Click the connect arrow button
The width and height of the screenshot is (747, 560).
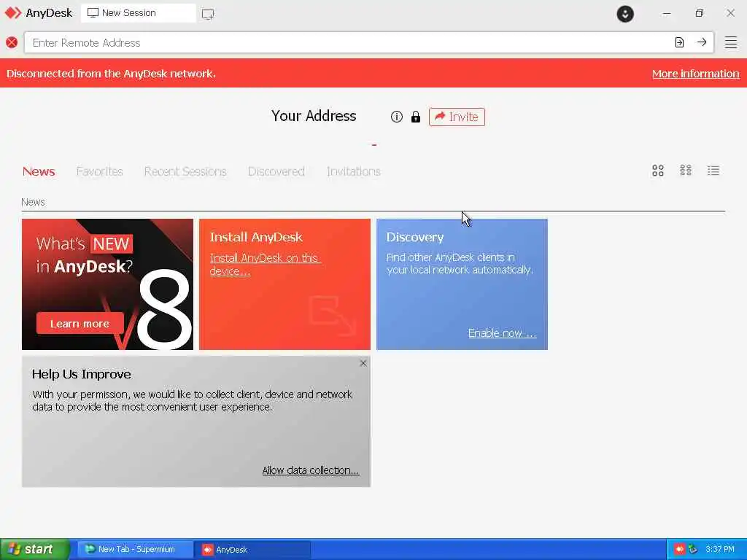point(702,42)
